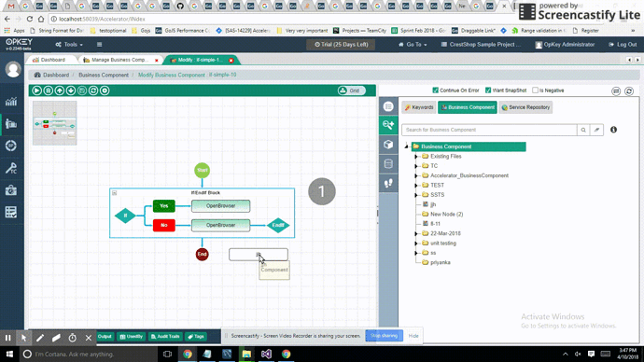Expand the unit testing folder arrow
Screen dimensions: 644x362
(415, 244)
